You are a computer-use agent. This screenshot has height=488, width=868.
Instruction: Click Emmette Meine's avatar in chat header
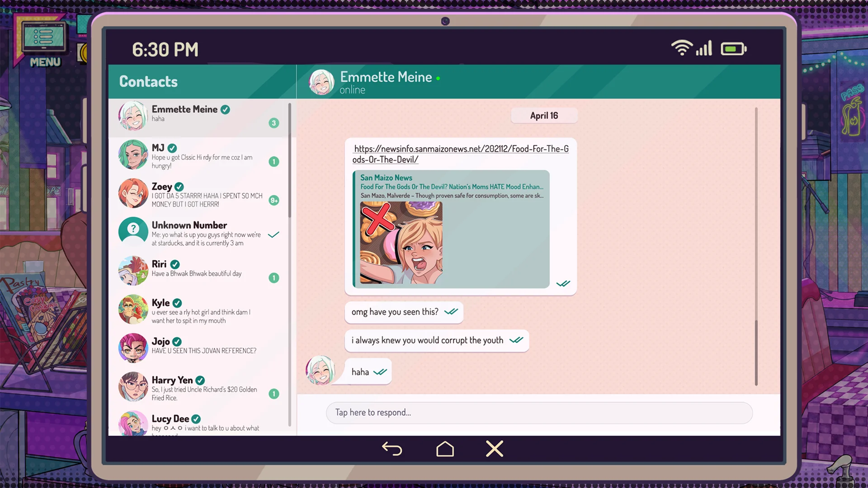pos(321,82)
